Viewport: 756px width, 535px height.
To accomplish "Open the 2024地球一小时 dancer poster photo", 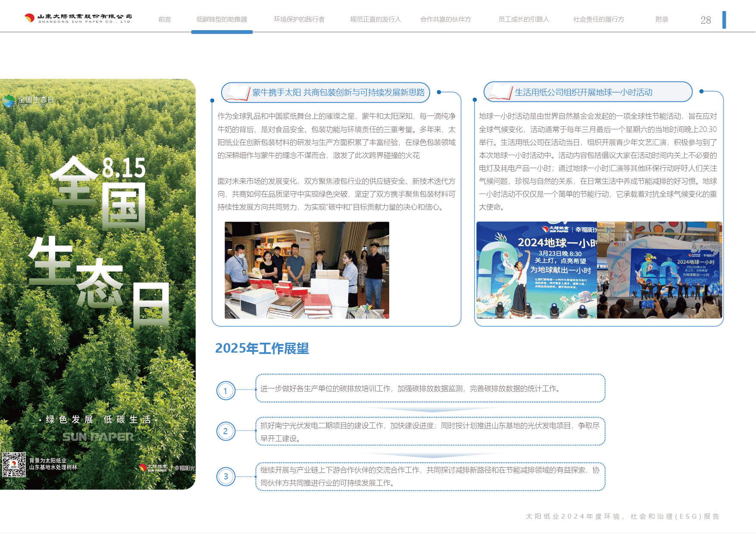I will [536, 270].
